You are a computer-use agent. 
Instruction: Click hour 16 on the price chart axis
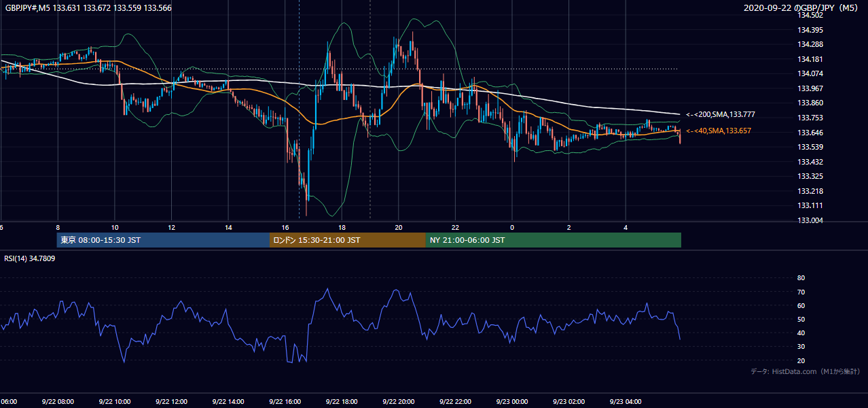285,228
